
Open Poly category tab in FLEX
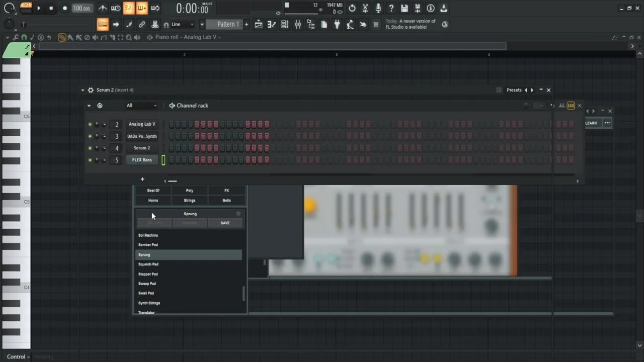pyautogui.click(x=190, y=191)
